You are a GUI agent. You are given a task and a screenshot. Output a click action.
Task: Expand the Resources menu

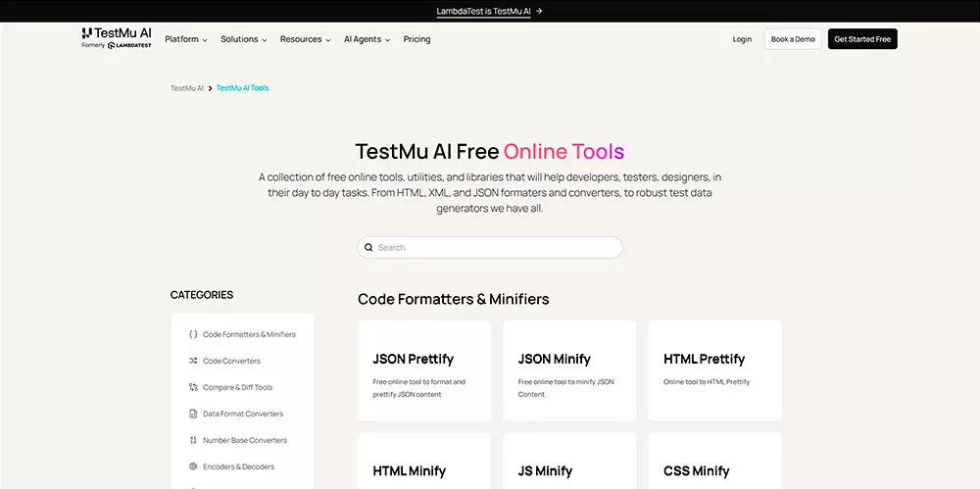pyautogui.click(x=305, y=39)
